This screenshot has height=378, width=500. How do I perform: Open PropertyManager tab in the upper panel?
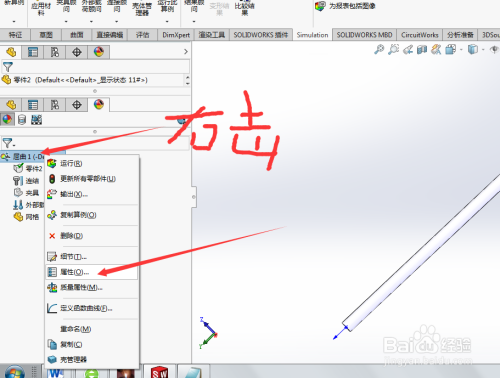point(33,52)
